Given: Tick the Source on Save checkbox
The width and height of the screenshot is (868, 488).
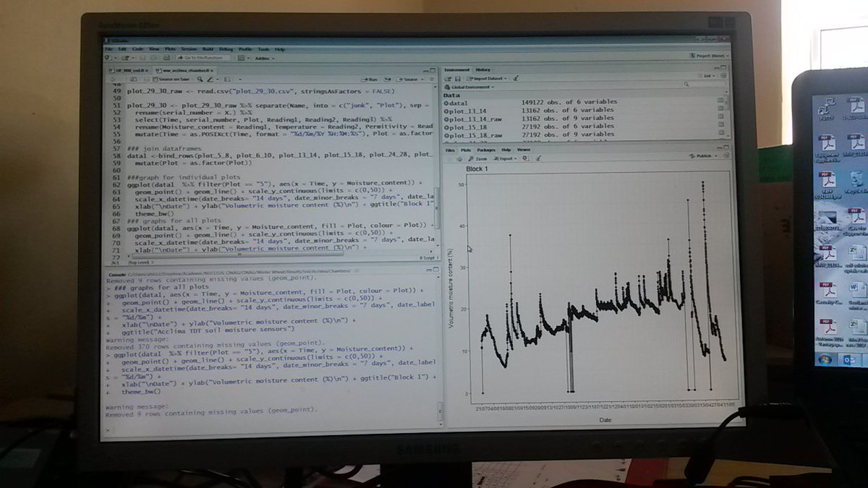Looking at the screenshot, I should pyautogui.click(x=156, y=79).
